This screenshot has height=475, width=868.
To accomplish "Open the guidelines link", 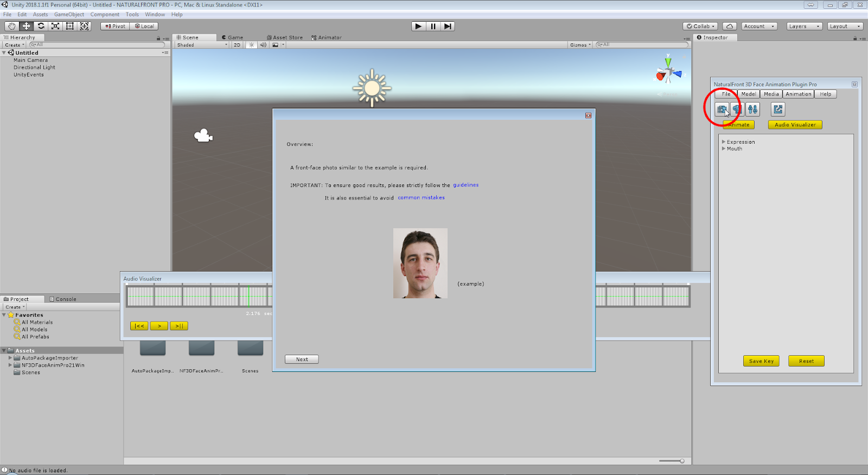I will point(466,185).
